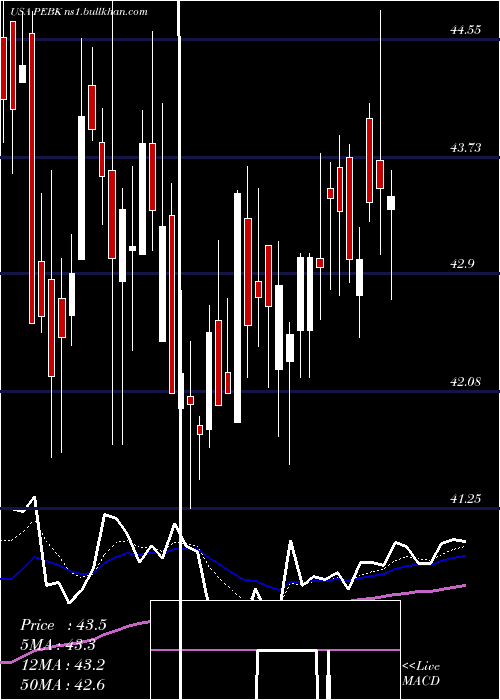Click the USA PEBK ns1.bullkhan.com title text
The width and height of the screenshot is (500, 700).
point(79,12)
